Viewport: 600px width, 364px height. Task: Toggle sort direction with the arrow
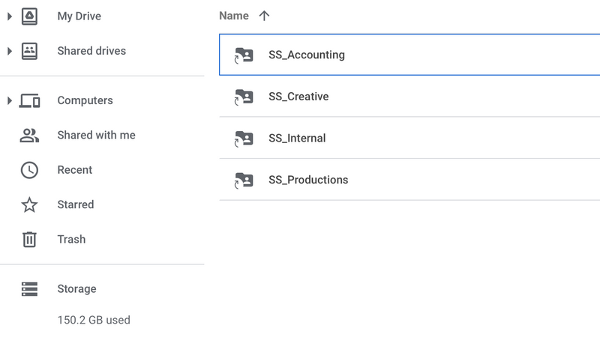click(264, 16)
